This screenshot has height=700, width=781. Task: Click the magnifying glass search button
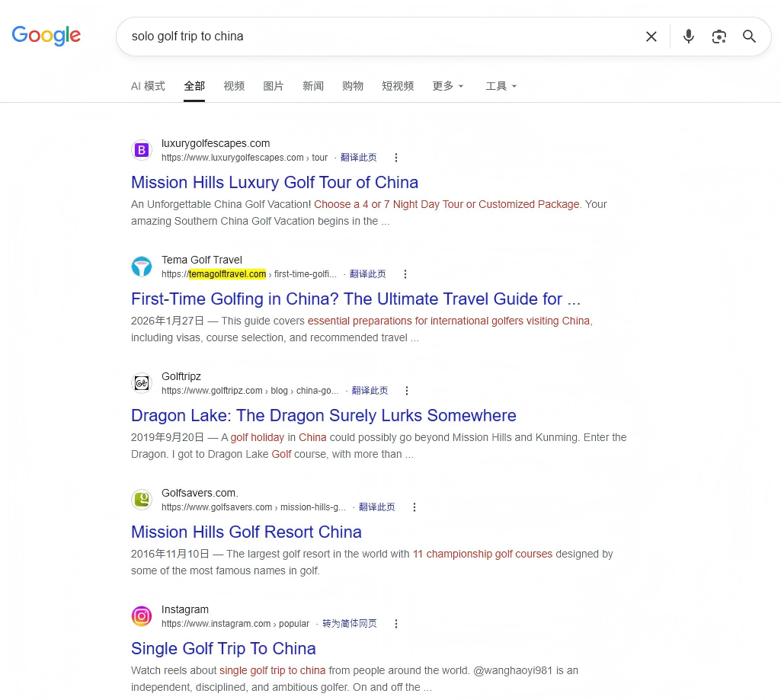(x=749, y=37)
